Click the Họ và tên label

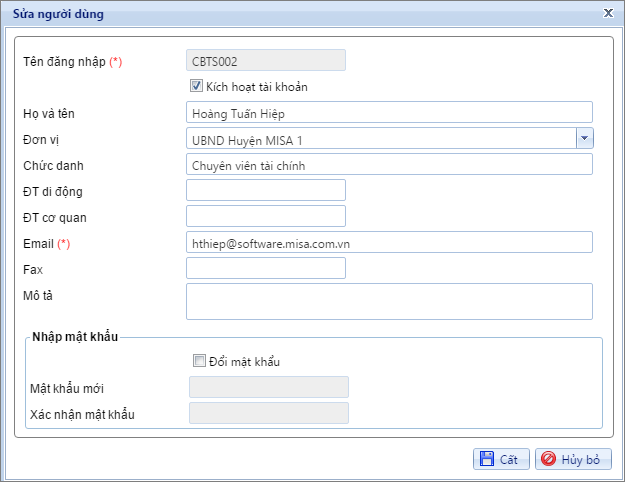tap(49, 114)
